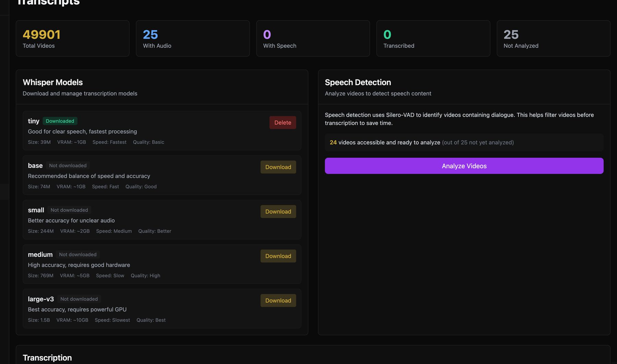Open the Total Videos stat card
This screenshot has width=617, height=364.
click(x=73, y=38)
